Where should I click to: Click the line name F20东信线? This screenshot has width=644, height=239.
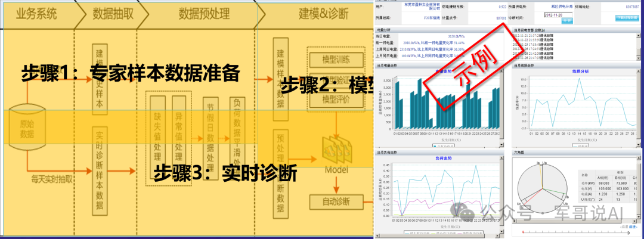(x=432, y=18)
